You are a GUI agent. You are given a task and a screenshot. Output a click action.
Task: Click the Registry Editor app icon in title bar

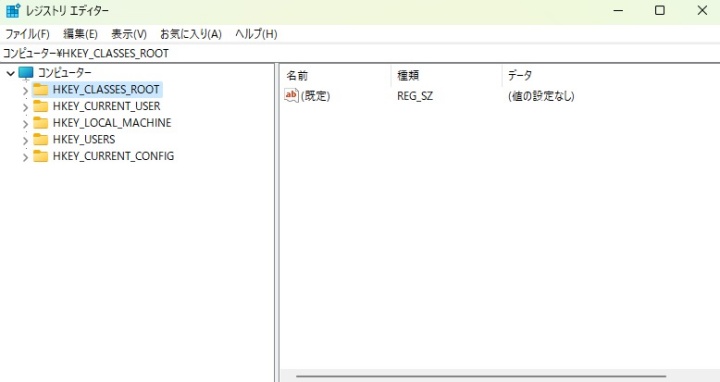(x=13, y=11)
